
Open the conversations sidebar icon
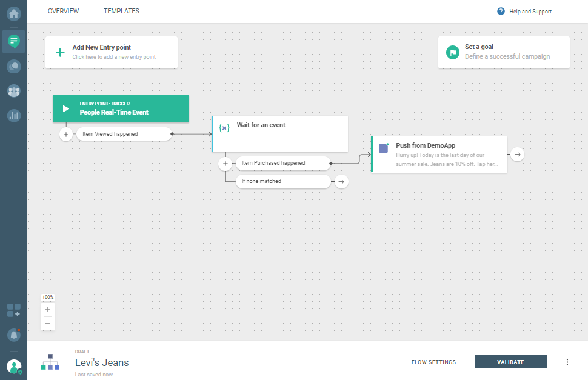click(13, 66)
